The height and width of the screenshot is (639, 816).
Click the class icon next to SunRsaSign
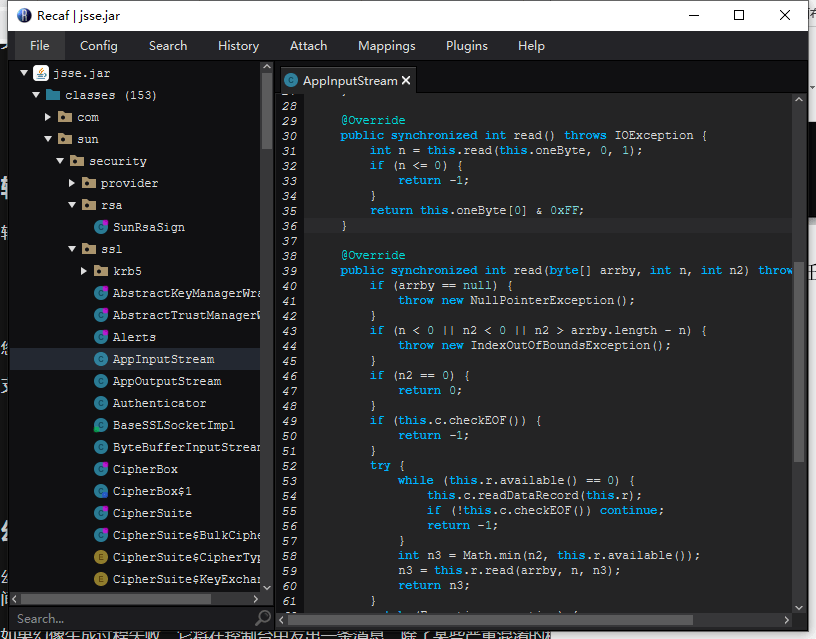[101, 227]
